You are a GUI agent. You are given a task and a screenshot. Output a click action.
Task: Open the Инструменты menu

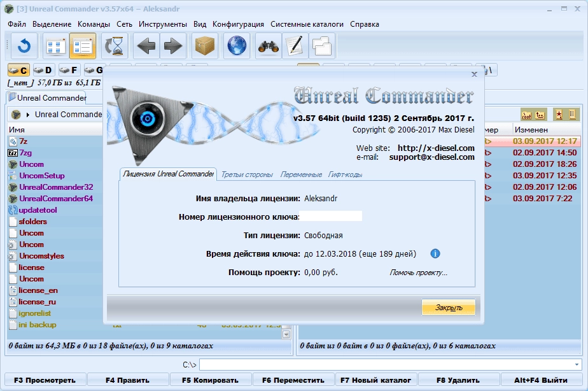pos(163,24)
